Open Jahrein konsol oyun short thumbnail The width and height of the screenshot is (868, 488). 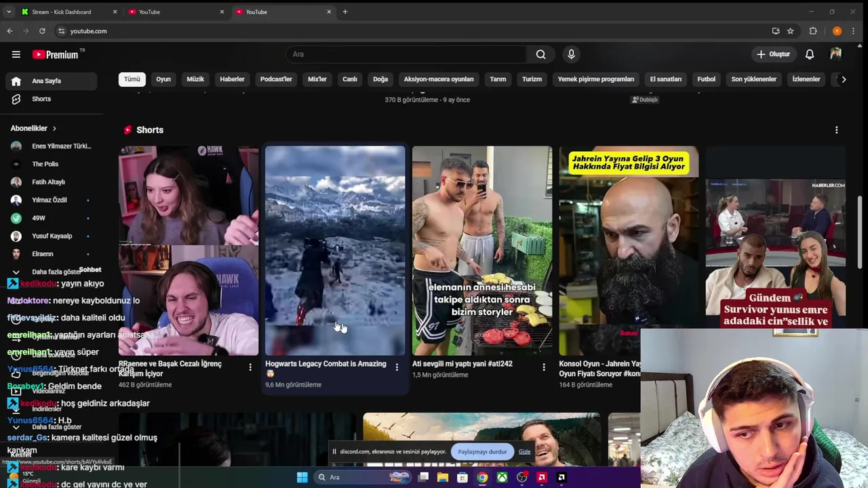(x=629, y=251)
